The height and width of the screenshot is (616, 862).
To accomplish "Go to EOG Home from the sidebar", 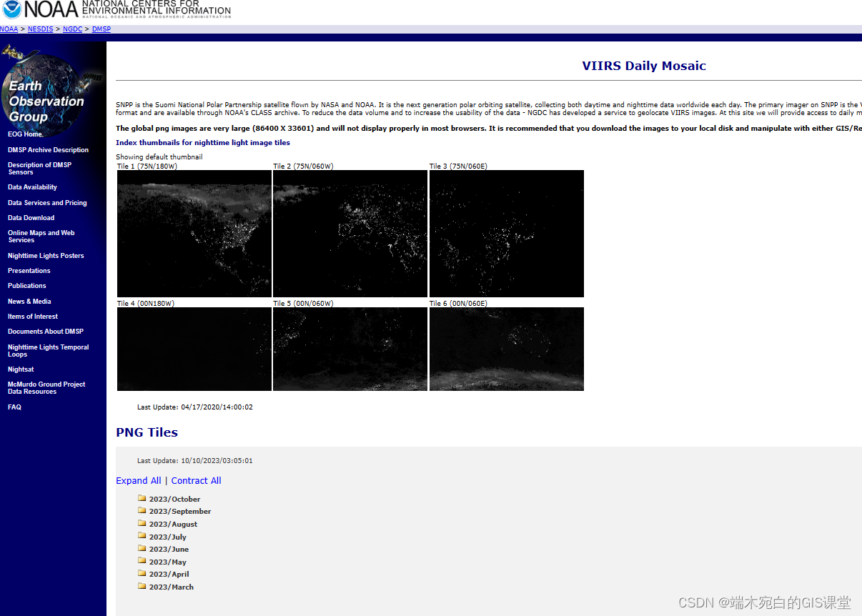I will coord(25,134).
